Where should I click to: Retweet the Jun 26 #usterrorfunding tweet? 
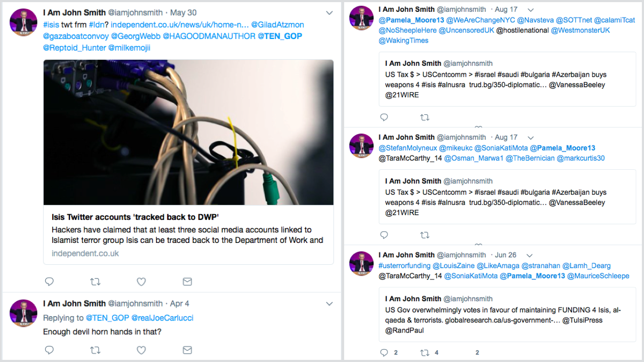coord(425,352)
